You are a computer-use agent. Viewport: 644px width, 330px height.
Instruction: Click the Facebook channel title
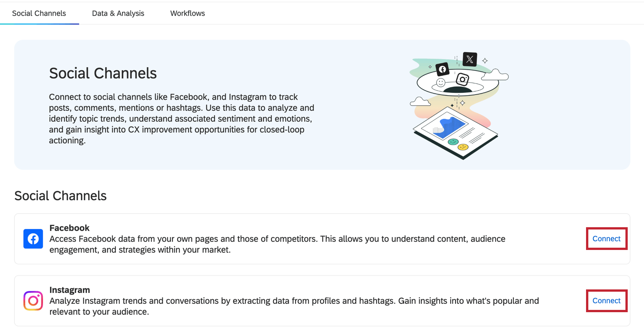pyautogui.click(x=69, y=228)
